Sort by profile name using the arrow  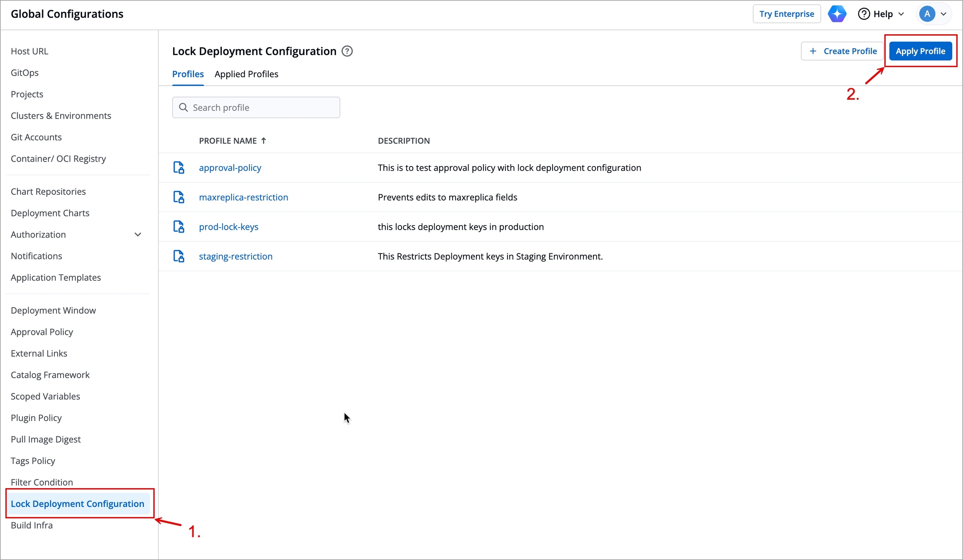pyautogui.click(x=264, y=141)
